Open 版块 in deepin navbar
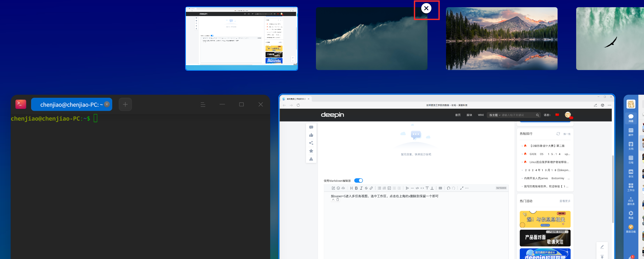The width and height of the screenshot is (644, 259). (x=469, y=115)
